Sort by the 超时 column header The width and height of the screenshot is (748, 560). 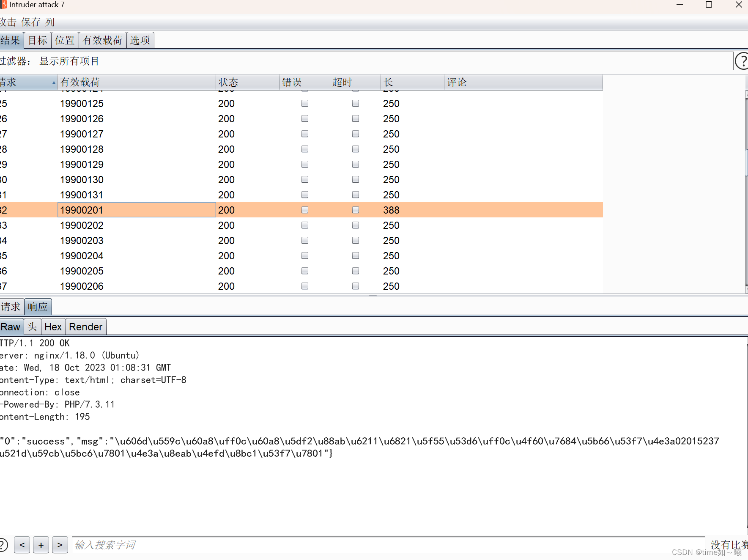355,82
